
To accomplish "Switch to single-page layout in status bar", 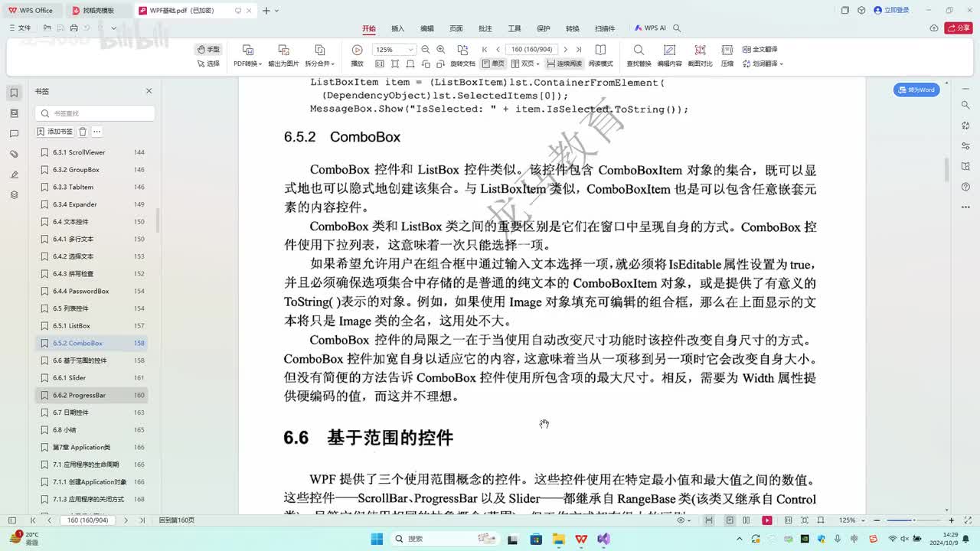I will pos(729,520).
